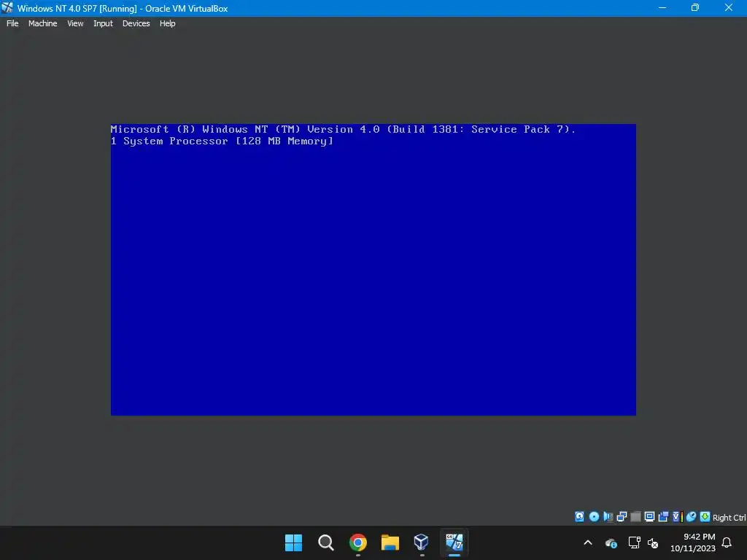Click the OneDrive cloud tray icon
The width and height of the screenshot is (747, 560).
pos(611,542)
